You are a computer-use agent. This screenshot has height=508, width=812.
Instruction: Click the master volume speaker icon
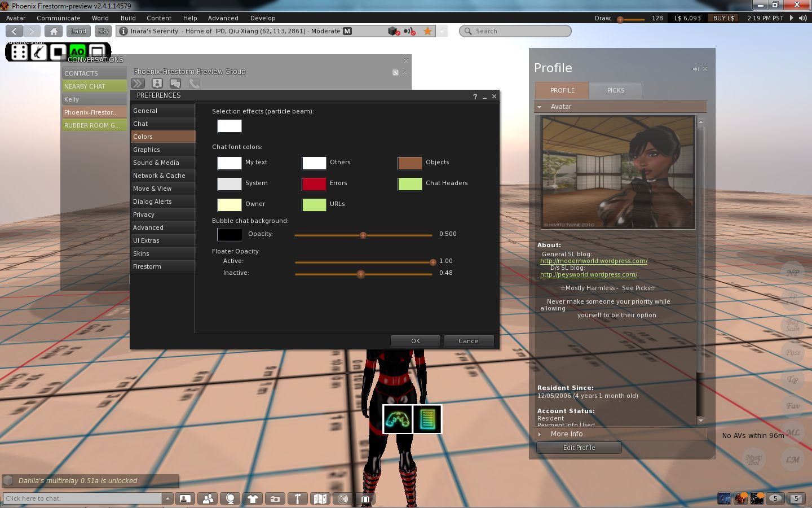coord(802,18)
